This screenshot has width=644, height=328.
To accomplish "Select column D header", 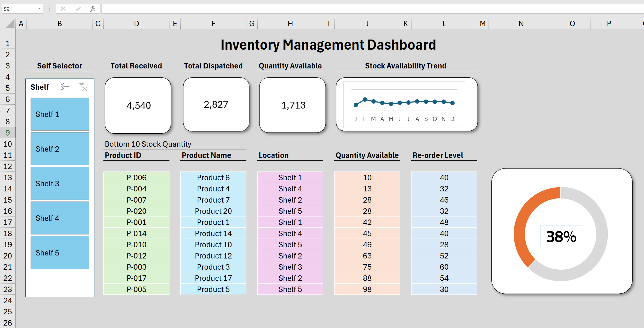I will pos(136,23).
